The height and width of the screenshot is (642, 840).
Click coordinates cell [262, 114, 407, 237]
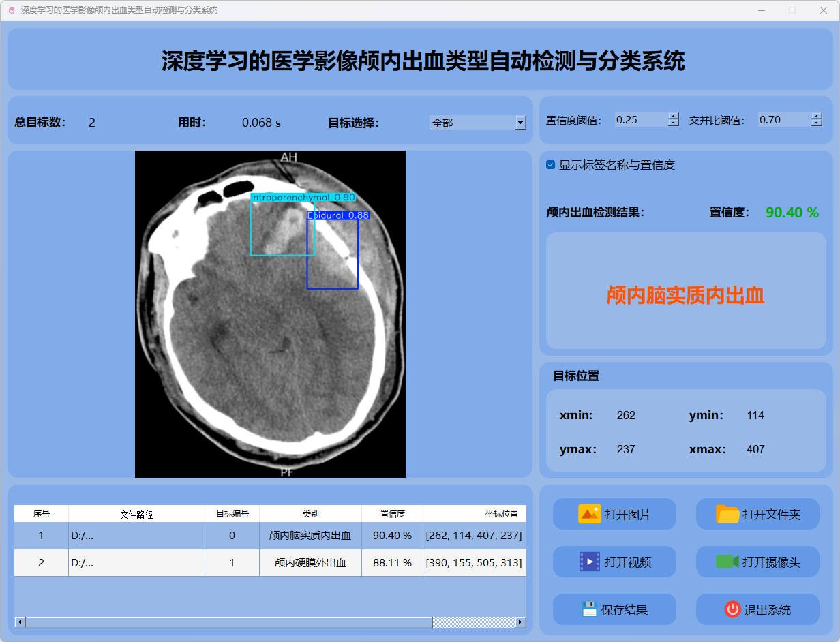[x=475, y=536]
